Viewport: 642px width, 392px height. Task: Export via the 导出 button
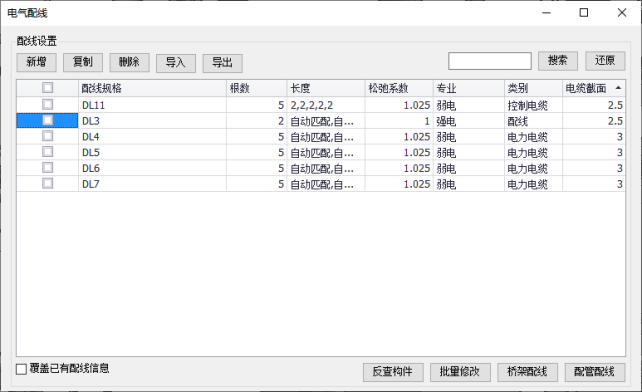[x=222, y=63]
